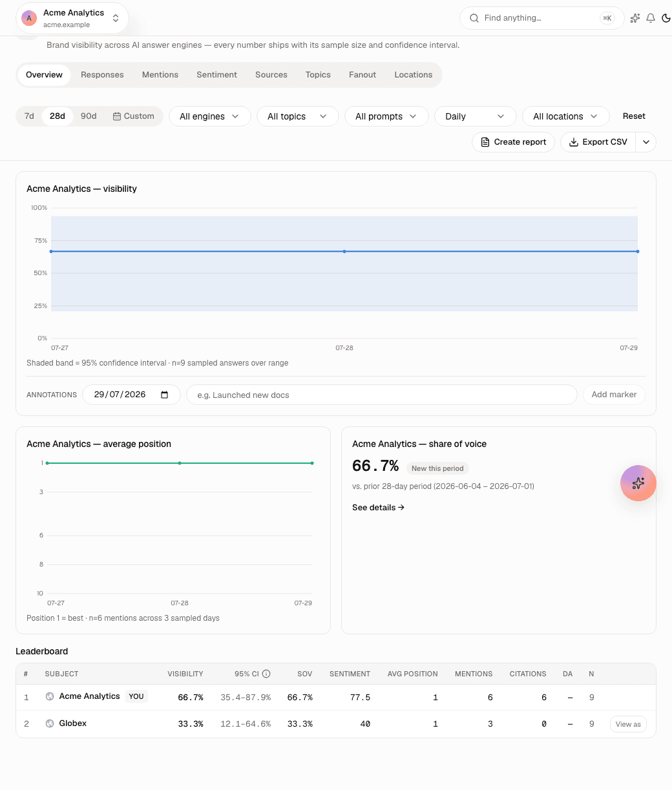This screenshot has width=672, height=790.
Task: Click the YOU badge
Action: pos(136,696)
